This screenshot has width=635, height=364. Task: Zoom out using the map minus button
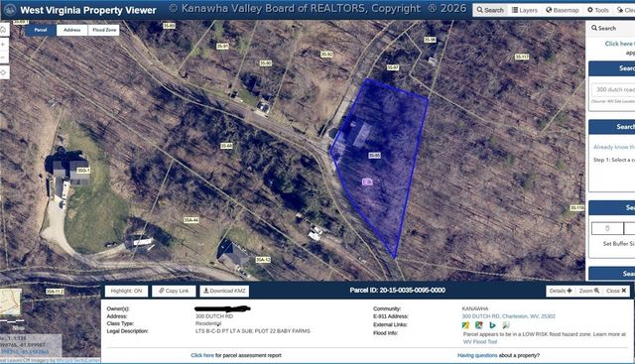point(3,58)
